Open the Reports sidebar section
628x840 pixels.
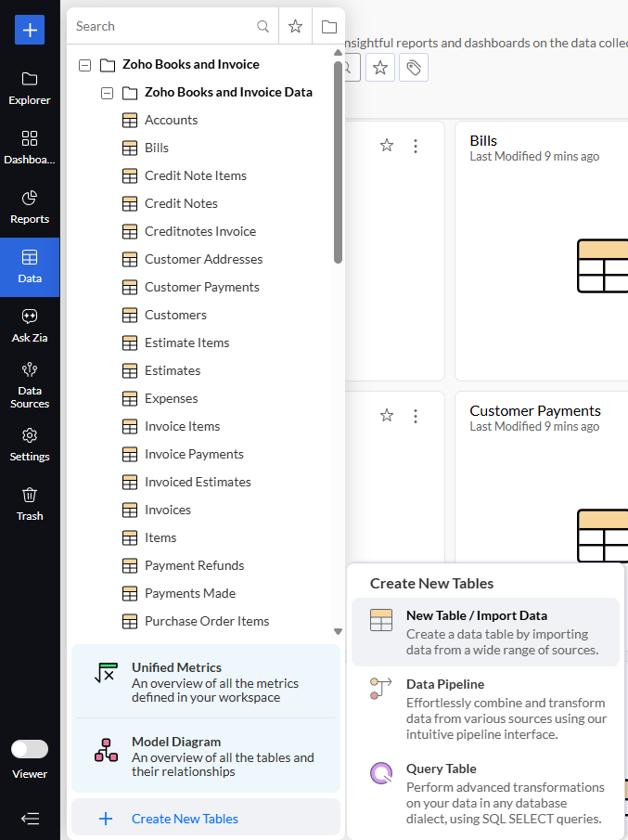(x=30, y=207)
